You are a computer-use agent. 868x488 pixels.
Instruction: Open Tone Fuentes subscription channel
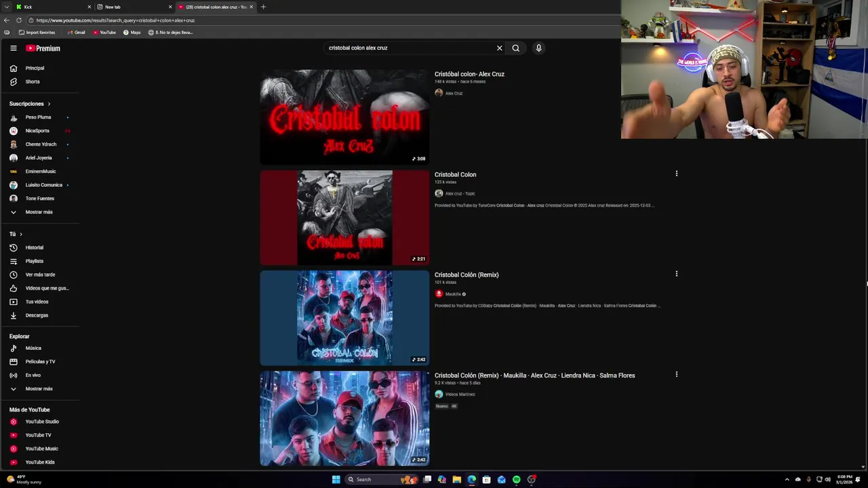pos(39,199)
